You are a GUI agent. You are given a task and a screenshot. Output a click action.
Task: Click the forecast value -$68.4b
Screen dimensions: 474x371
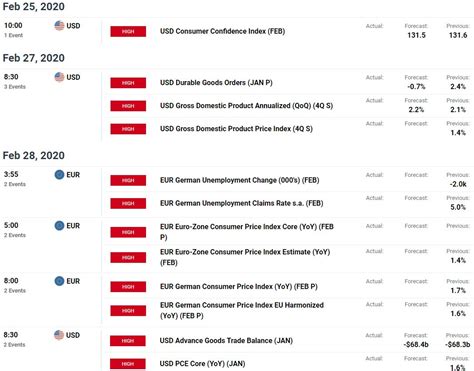coord(416,344)
